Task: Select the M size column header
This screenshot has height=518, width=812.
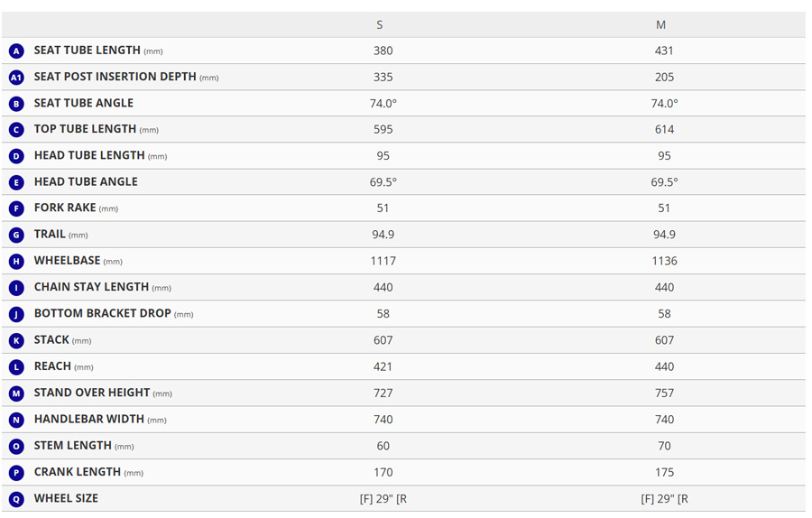Action: tap(661, 24)
